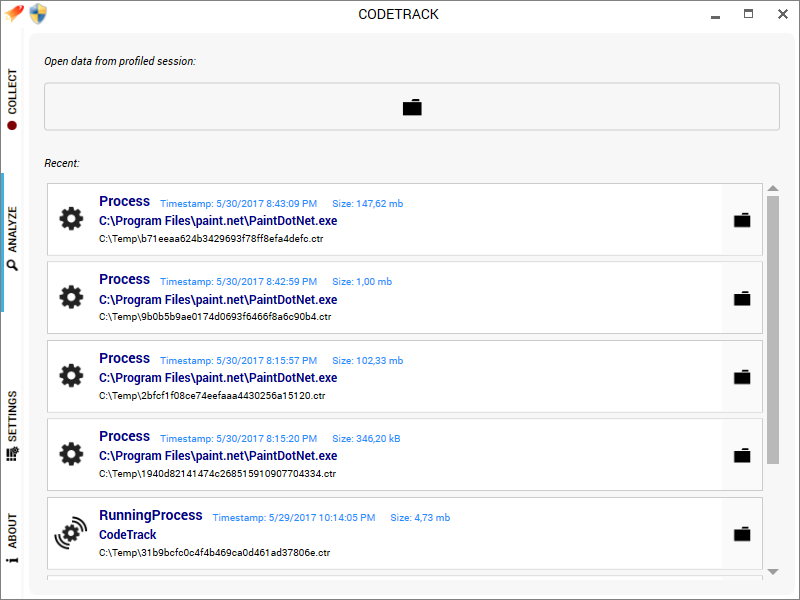This screenshot has height=600, width=800.
Task: Click the 'RunningProcess' heading
Action: click(151, 515)
